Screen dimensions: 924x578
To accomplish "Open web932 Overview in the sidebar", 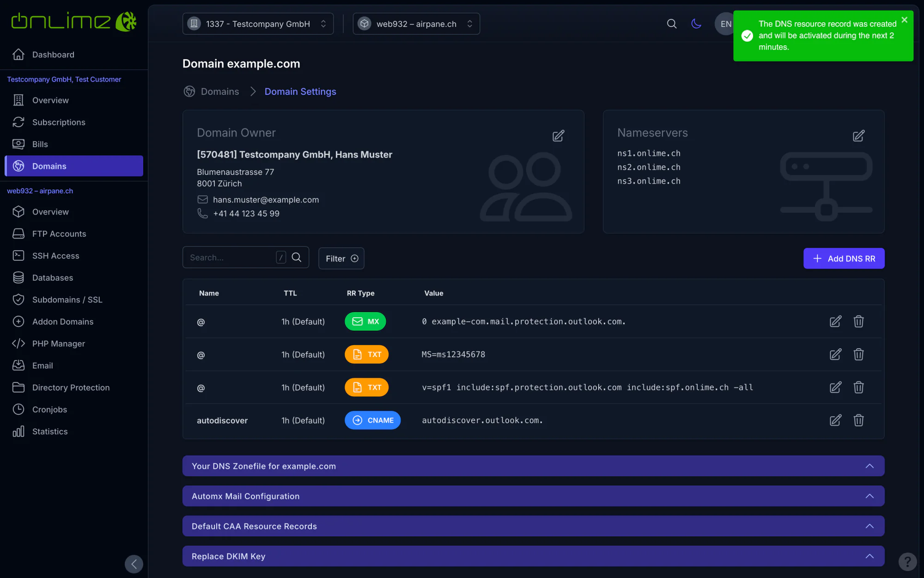I will [x=74, y=212].
